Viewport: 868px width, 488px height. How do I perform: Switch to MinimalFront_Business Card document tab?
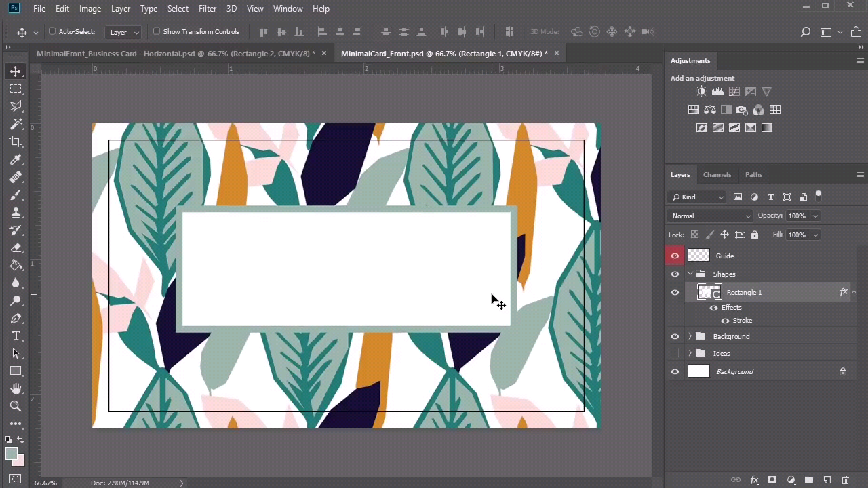(x=175, y=53)
